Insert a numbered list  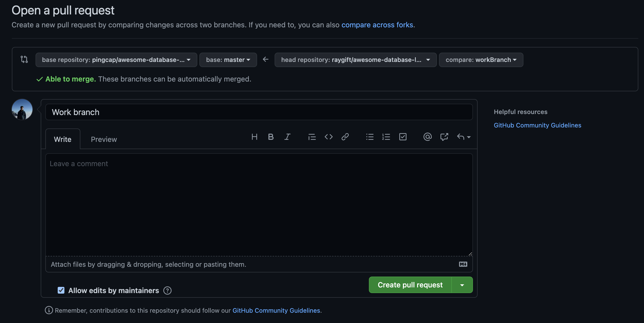pyautogui.click(x=386, y=137)
